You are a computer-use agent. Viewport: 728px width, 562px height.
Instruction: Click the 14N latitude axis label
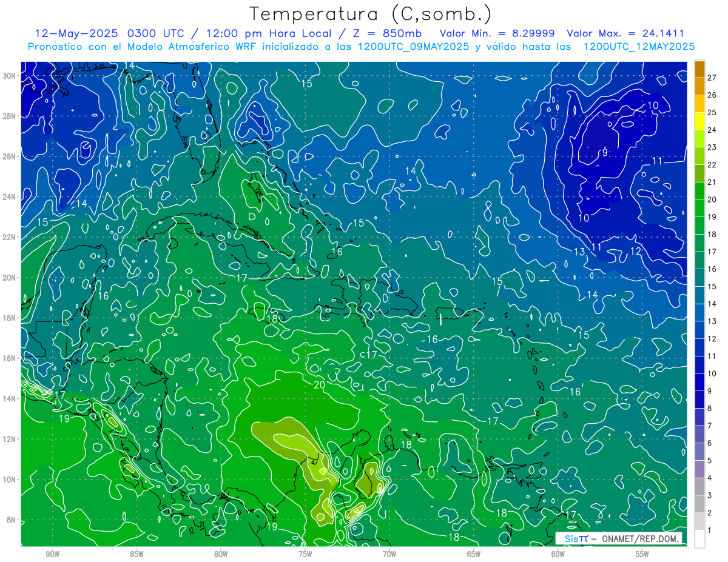(10, 399)
